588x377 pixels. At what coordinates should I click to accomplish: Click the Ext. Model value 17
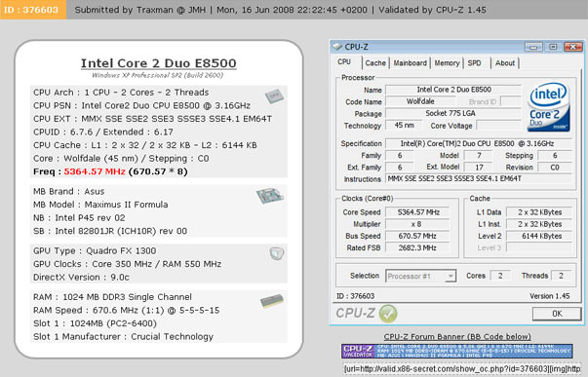click(479, 168)
